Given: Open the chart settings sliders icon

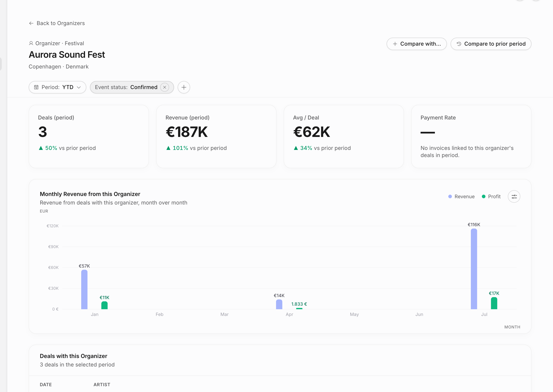Looking at the screenshot, I should 514,196.
